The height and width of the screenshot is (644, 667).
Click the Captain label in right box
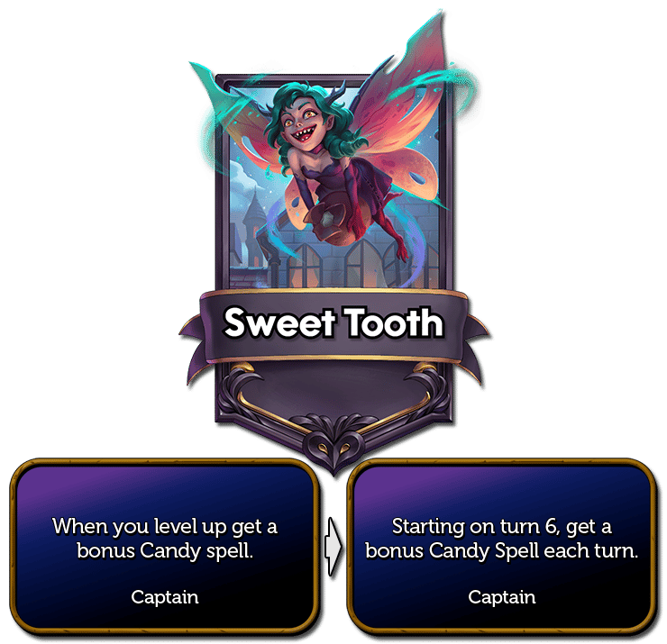(x=502, y=597)
